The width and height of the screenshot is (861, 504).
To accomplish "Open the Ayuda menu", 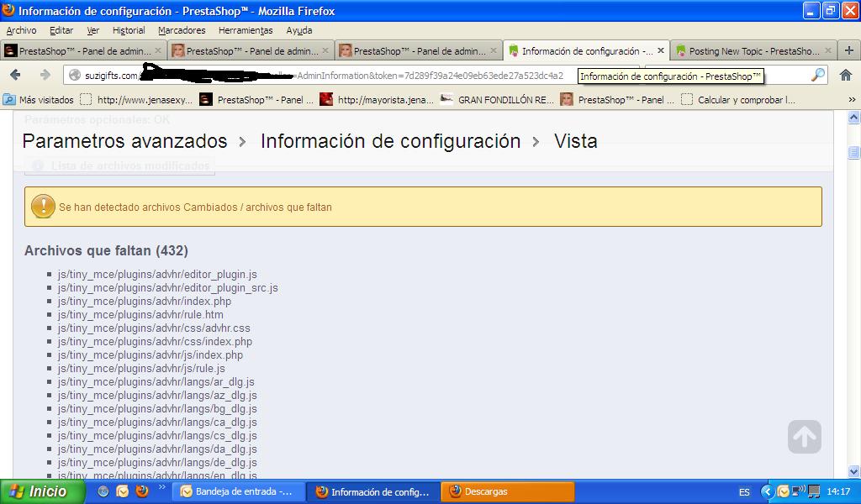I will (299, 30).
